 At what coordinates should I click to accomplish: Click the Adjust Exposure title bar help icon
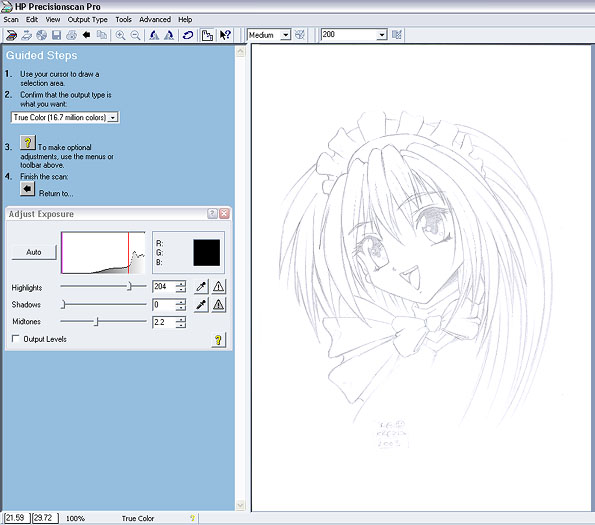[212, 214]
